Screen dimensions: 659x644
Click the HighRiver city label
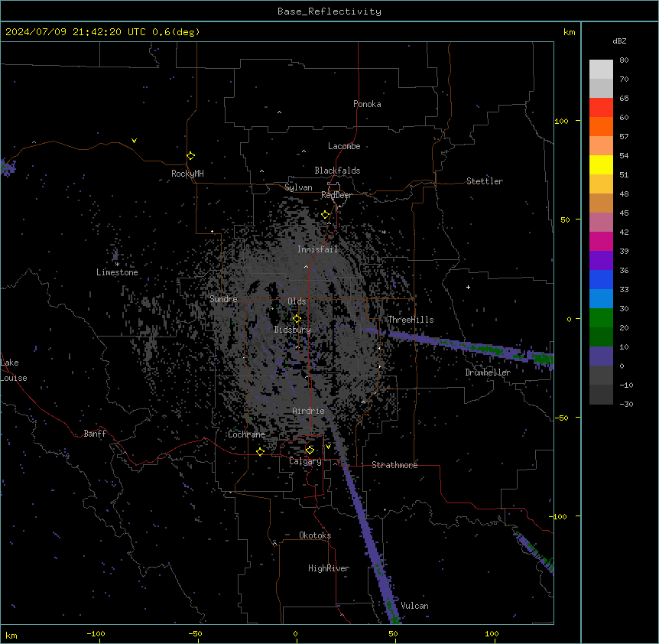pos(329,568)
